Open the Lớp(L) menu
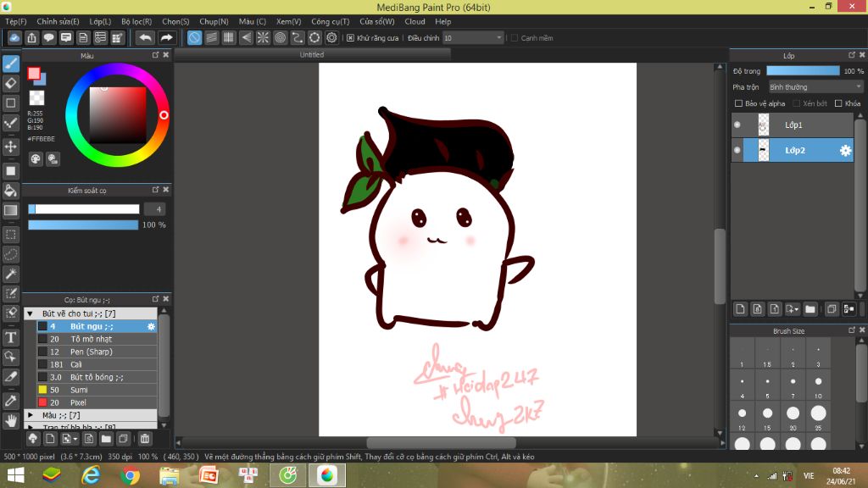The image size is (868, 488). [x=100, y=21]
